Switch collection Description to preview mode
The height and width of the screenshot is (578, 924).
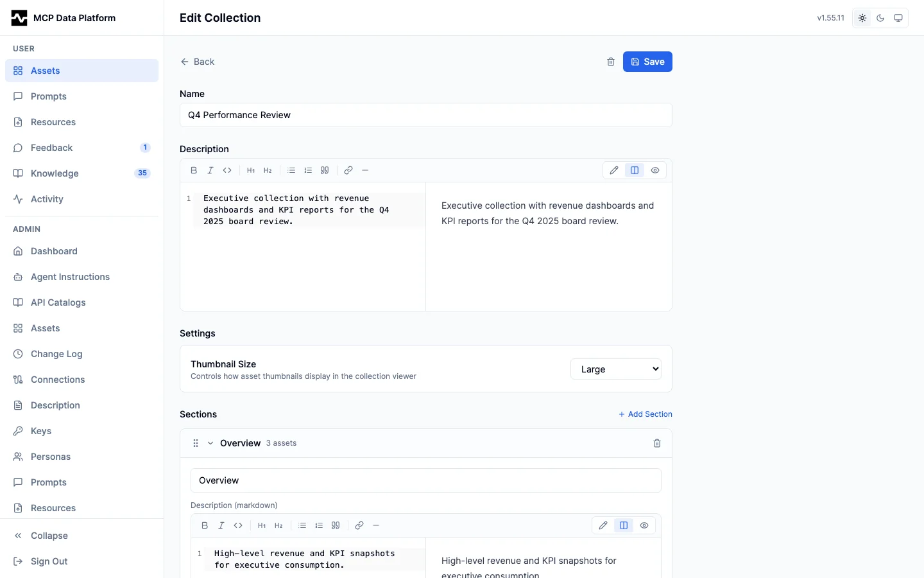click(x=655, y=170)
